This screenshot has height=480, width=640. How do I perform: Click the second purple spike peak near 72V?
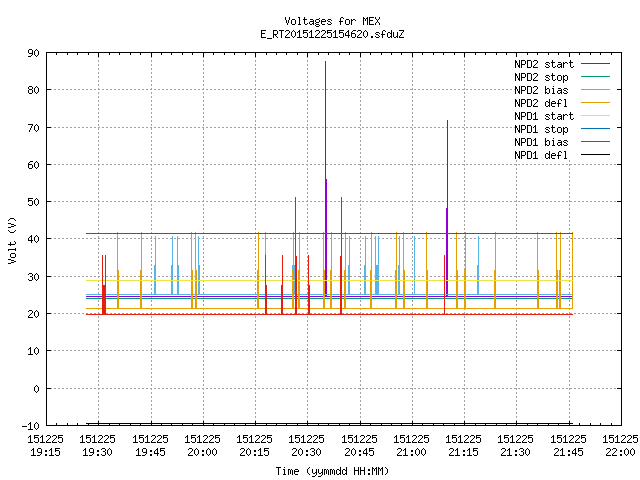pos(447,121)
